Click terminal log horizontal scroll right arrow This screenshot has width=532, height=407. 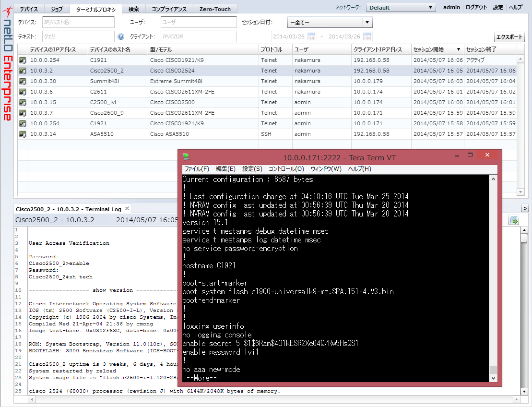click(516, 399)
